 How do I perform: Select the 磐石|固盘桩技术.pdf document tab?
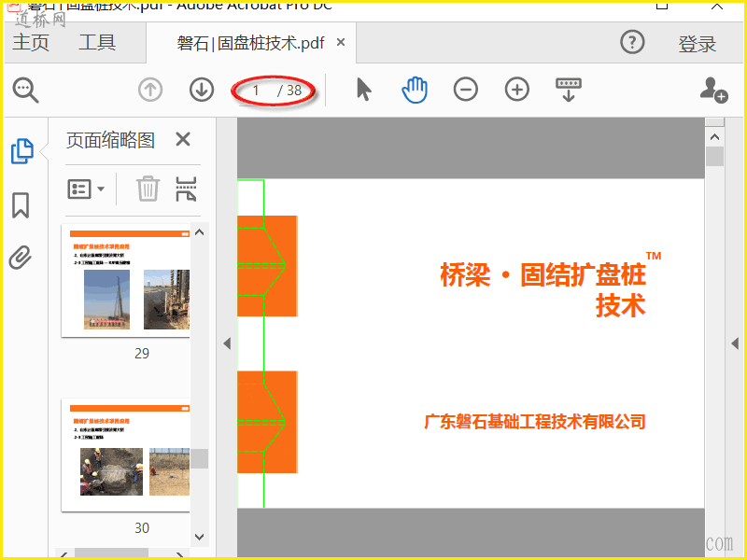[x=250, y=43]
